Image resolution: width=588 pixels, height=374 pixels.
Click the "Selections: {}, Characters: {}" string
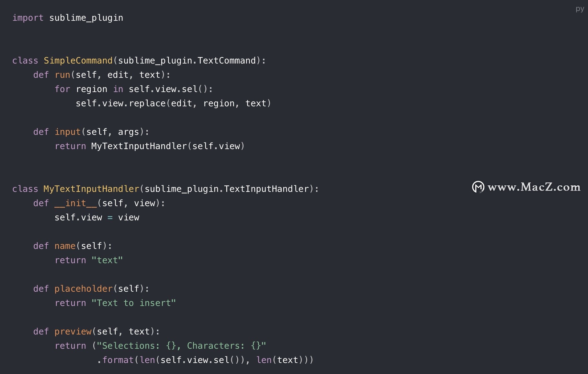click(x=181, y=346)
